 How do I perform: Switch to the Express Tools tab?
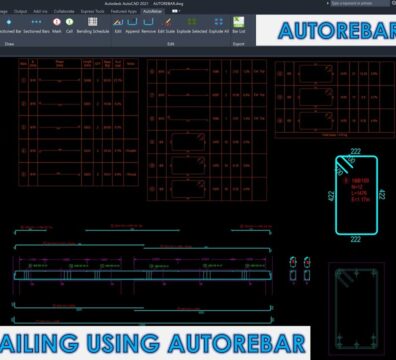point(92,11)
